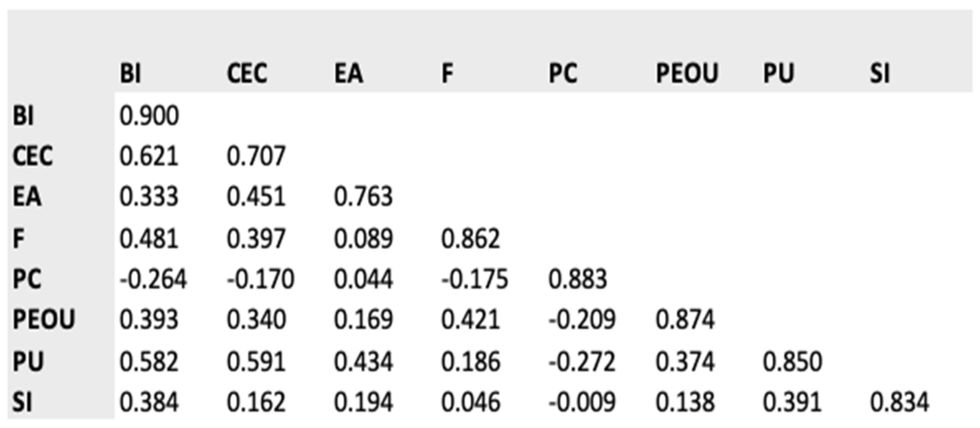980x428 pixels.
Task: Click the EA row label
Action: (27, 196)
